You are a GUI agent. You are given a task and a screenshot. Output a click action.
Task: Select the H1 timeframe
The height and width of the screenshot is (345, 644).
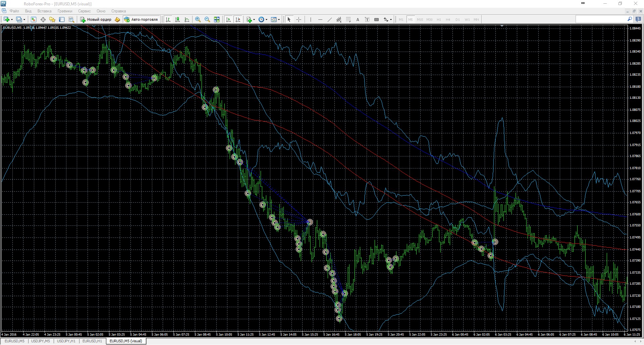pos(439,19)
